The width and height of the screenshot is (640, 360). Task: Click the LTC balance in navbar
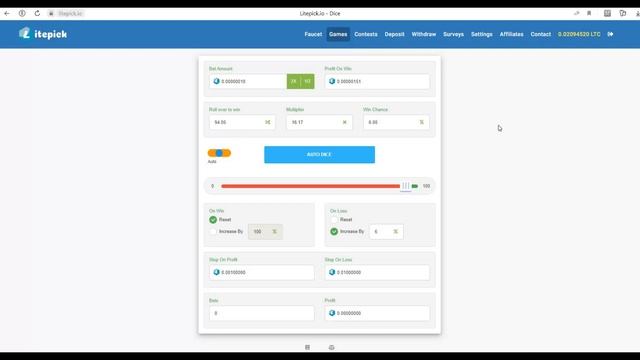click(x=579, y=34)
